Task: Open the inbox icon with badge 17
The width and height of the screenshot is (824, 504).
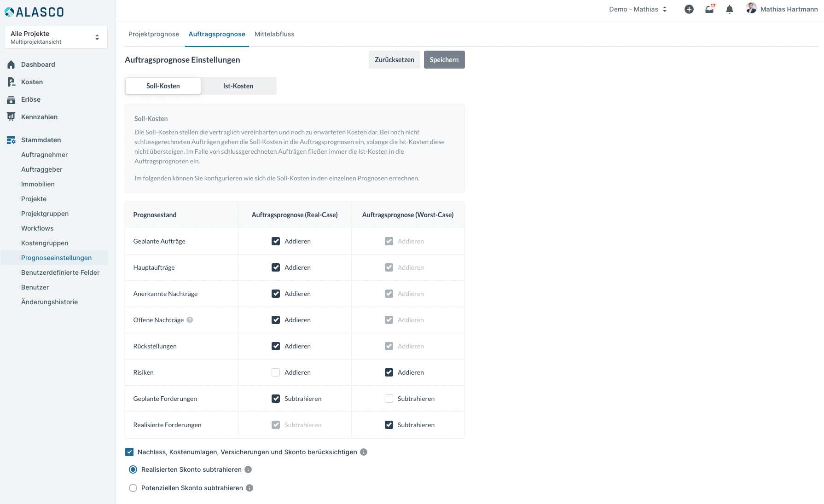Action: click(x=710, y=9)
